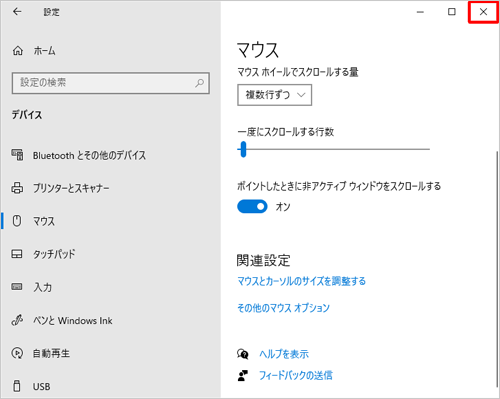The image size is (500, 399).
Task: Click 一度にスクロールする行数 label
Action: click(286, 132)
